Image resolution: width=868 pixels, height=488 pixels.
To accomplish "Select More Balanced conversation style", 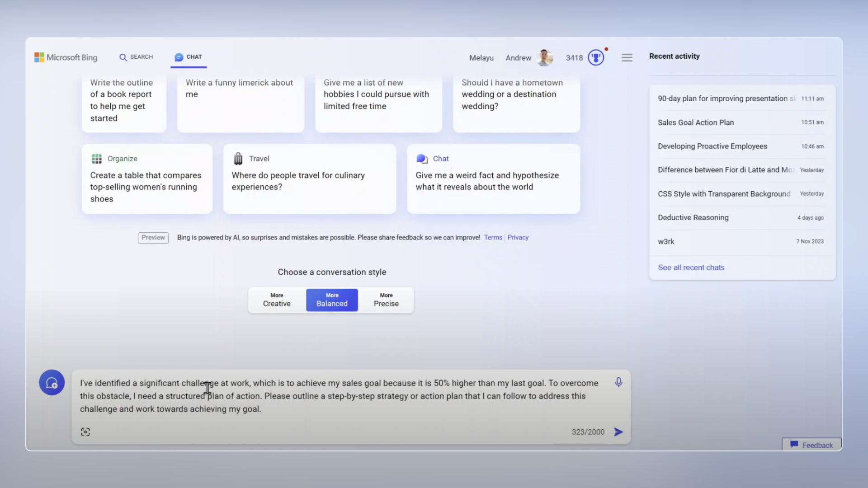I will coord(332,300).
